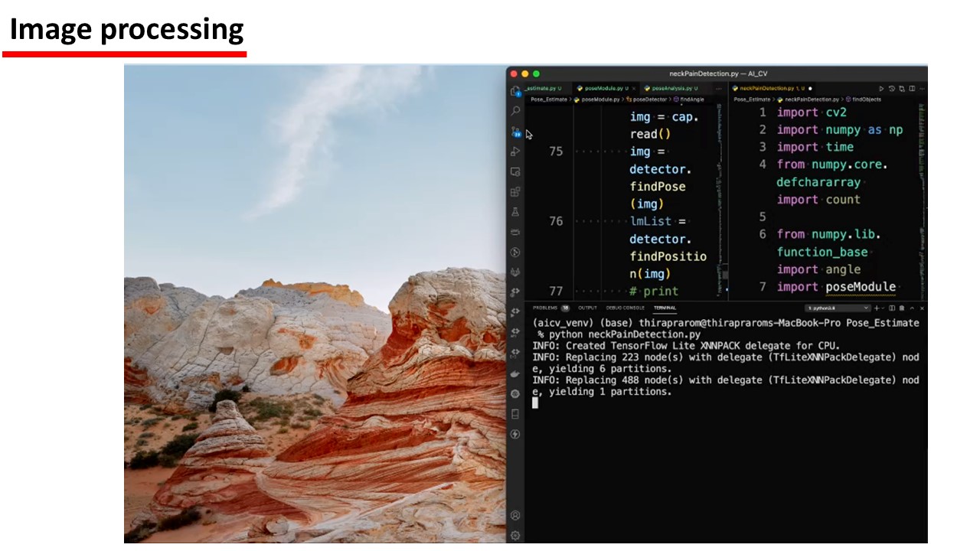Open the Source Control icon with badge

click(x=516, y=132)
